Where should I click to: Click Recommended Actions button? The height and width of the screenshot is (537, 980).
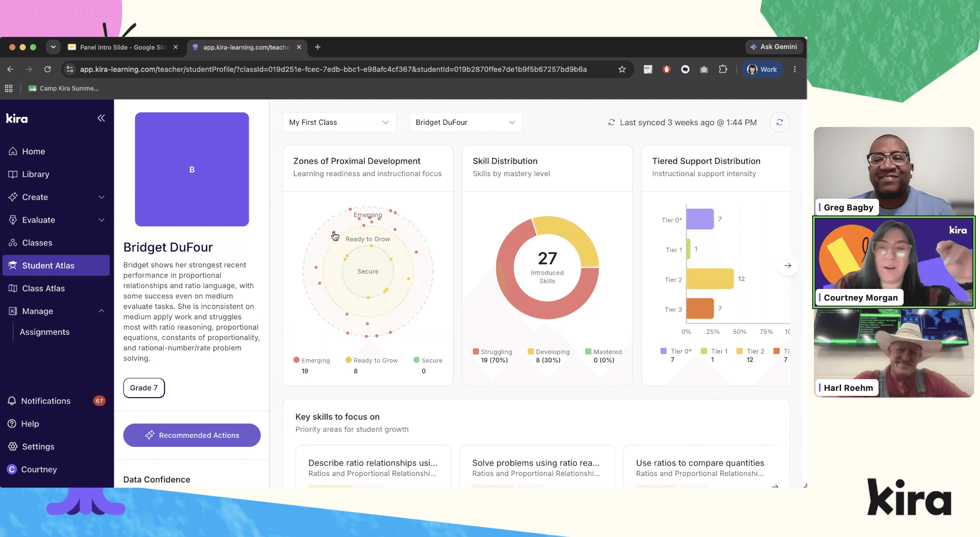point(192,435)
